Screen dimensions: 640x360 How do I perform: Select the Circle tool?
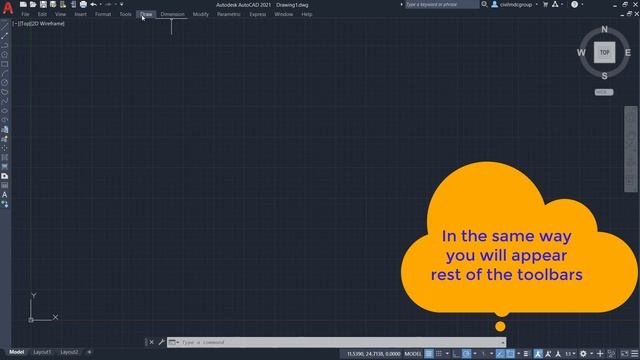[x=4, y=83]
